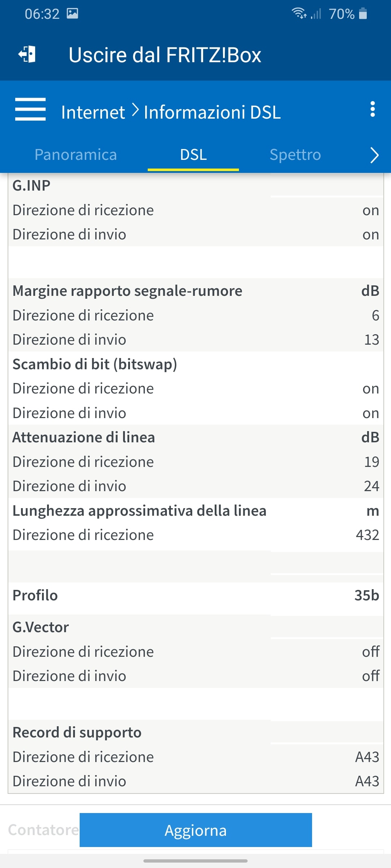Expand more tabs with right chevron arrow
391x868 pixels.
point(374,156)
